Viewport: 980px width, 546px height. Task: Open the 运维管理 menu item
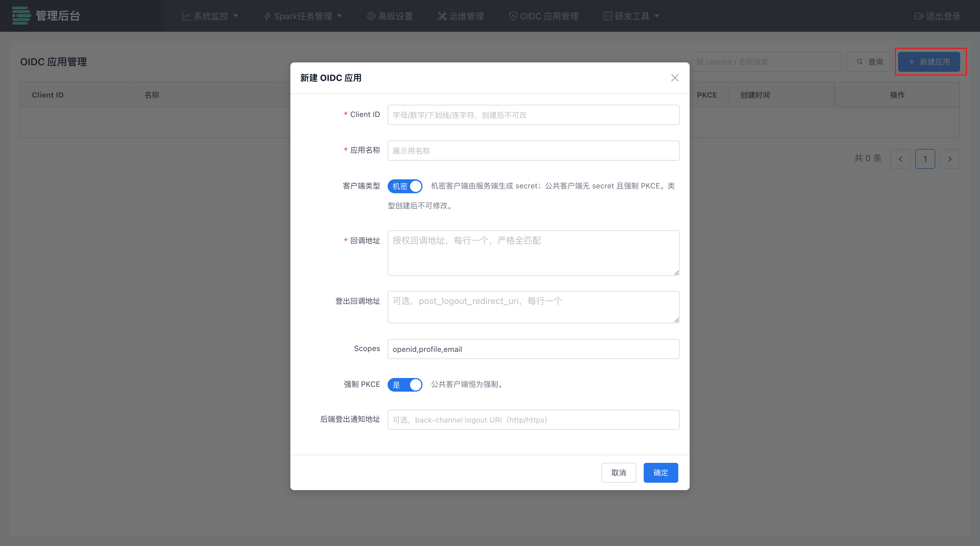(x=461, y=16)
